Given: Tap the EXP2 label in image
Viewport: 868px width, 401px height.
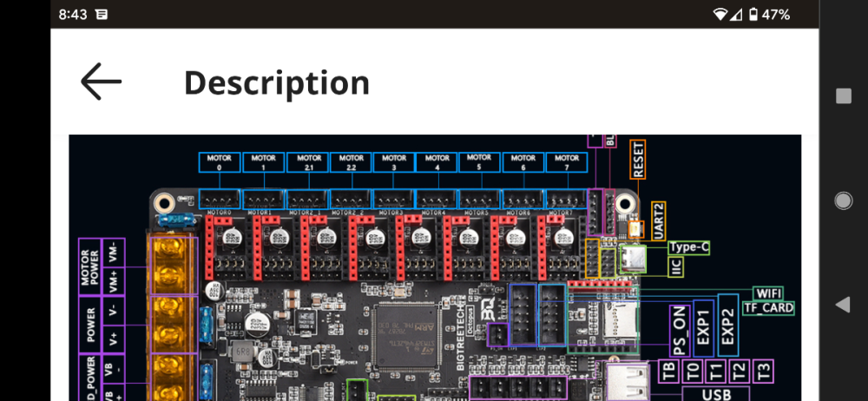Looking at the screenshot, I should [728, 325].
